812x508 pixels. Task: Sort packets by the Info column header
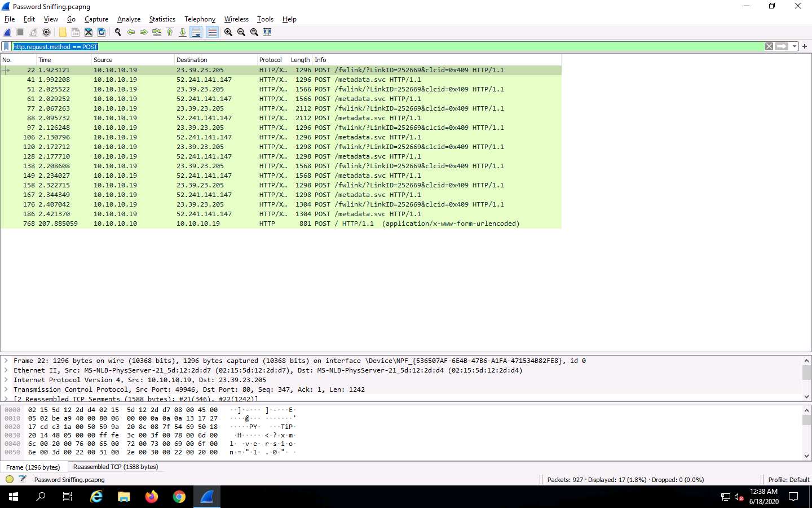tap(437, 60)
